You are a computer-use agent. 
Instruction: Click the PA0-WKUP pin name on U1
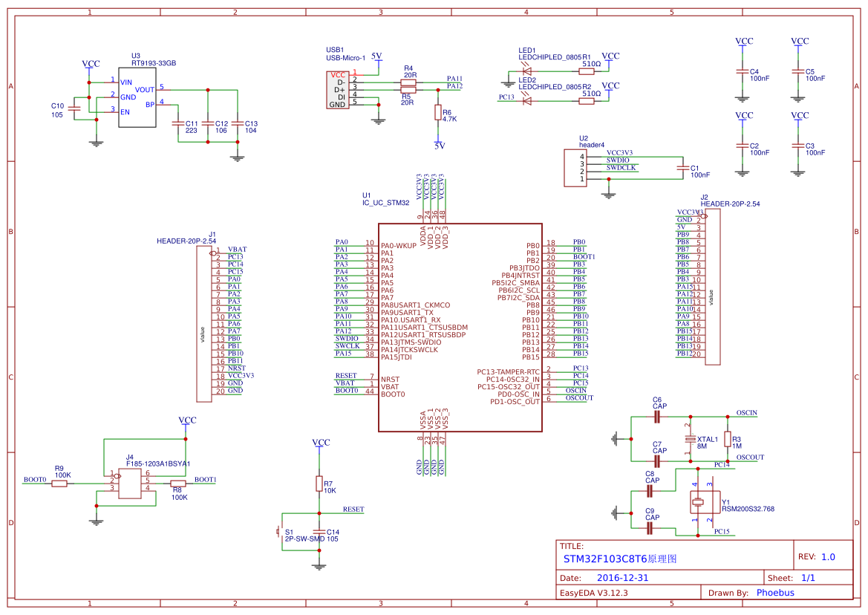click(399, 246)
